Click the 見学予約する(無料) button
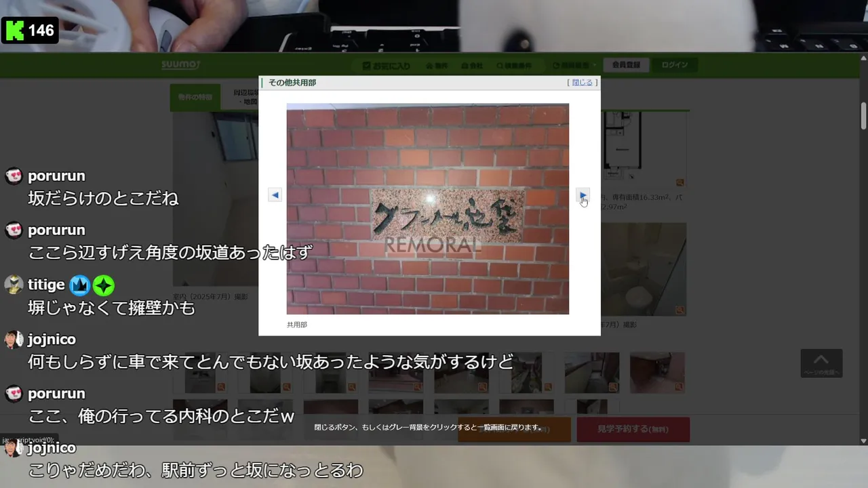This screenshot has height=488, width=868. click(x=633, y=429)
